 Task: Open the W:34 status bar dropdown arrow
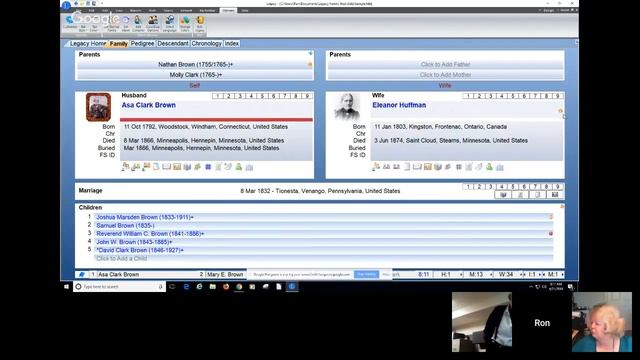(x=521, y=274)
